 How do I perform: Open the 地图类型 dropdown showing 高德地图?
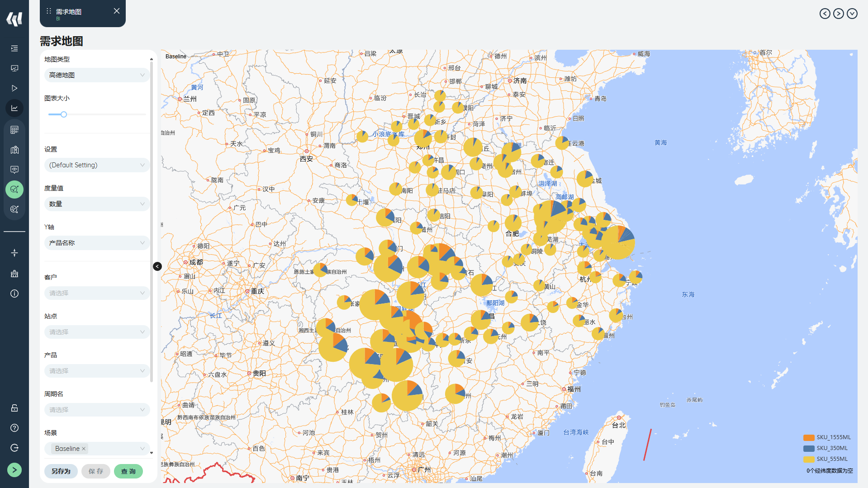97,75
